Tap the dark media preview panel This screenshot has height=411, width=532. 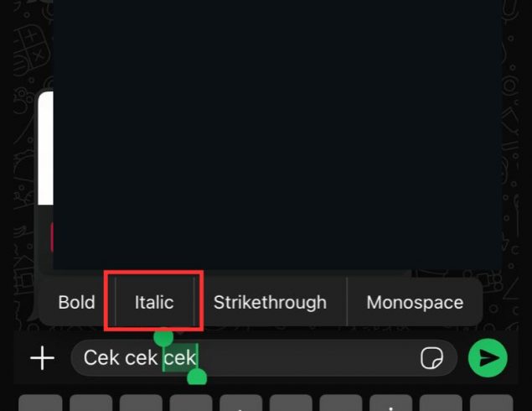pyautogui.click(x=276, y=134)
